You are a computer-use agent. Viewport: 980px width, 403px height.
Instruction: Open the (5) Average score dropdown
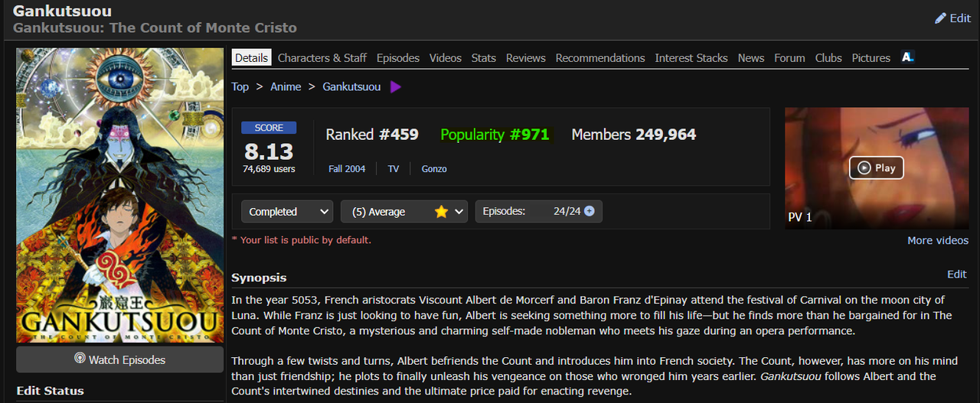coord(404,212)
